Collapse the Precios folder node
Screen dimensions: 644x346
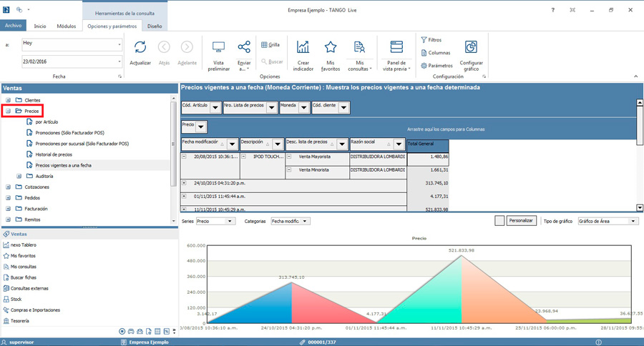8,111
